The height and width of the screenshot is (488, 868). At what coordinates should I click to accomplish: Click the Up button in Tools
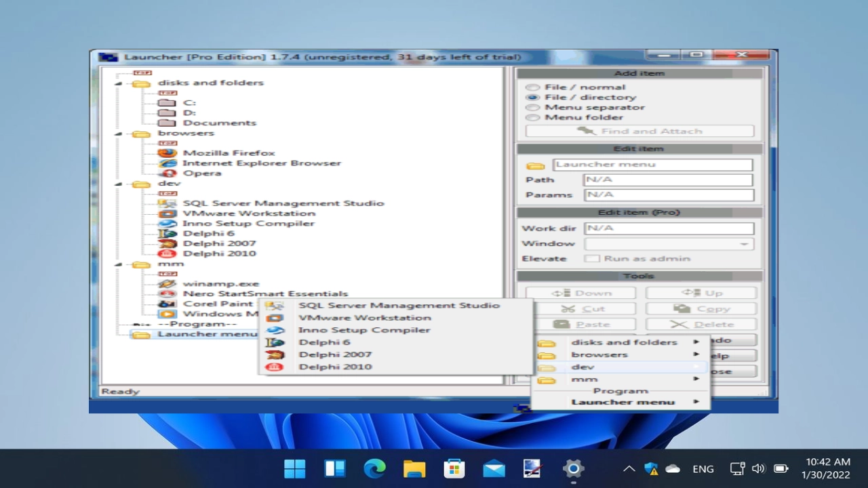coord(701,293)
